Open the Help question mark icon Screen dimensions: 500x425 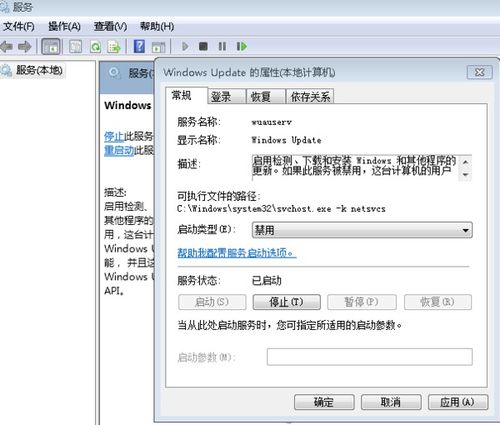coord(139,46)
